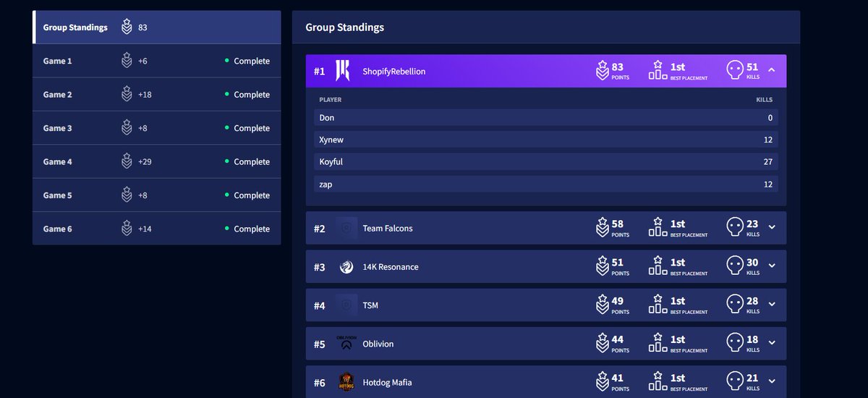Click the skull kills icon for TSM

click(x=734, y=305)
